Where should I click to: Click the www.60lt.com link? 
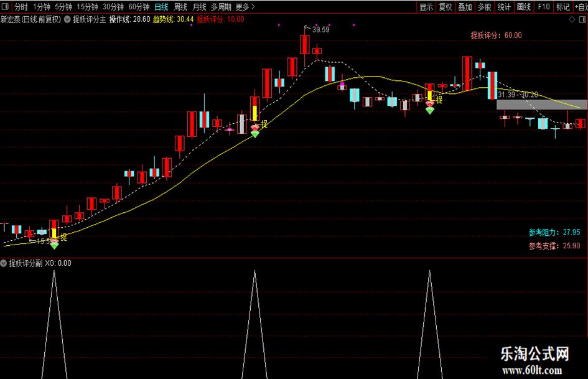point(532,370)
